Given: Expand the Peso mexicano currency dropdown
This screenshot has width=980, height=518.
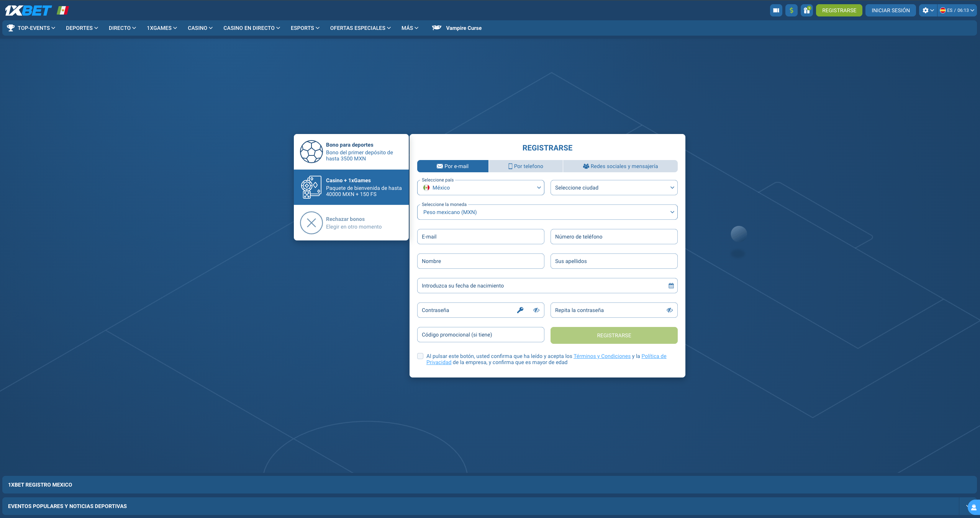Looking at the screenshot, I should click(547, 212).
